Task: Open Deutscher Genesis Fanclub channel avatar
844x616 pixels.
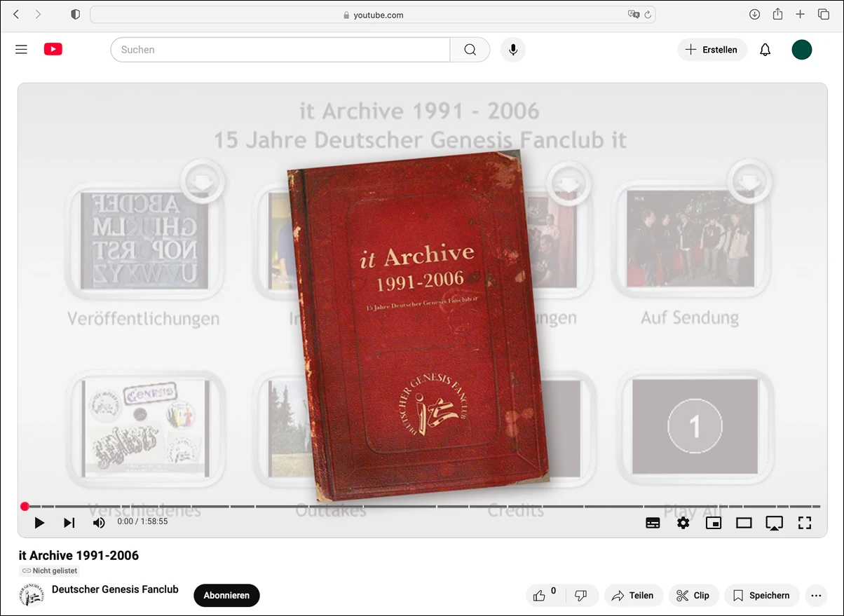Action: [x=31, y=596]
